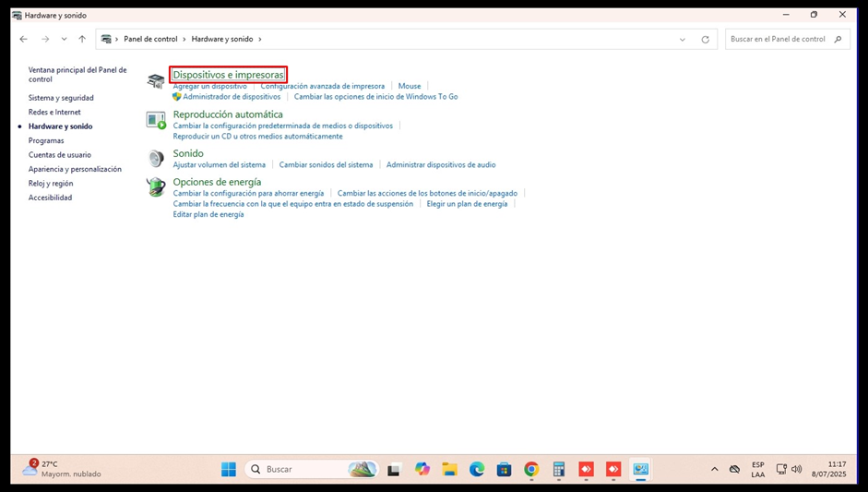
Task: Select Sistema y seguridad in the sidebar
Action: [61, 98]
